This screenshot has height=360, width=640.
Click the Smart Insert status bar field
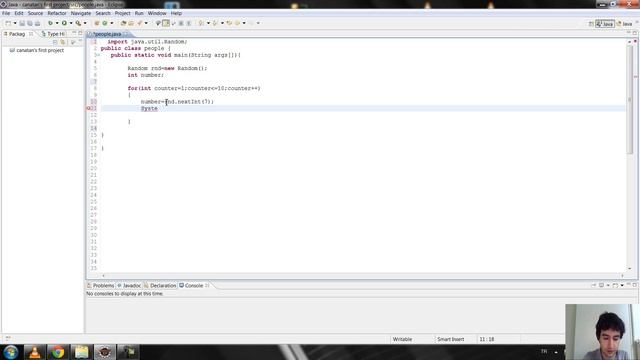coord(452,339)
